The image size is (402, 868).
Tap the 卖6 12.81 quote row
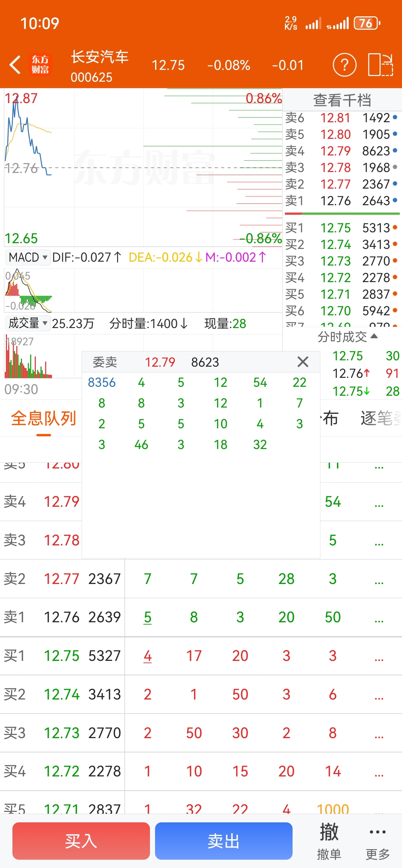[342, 118]
